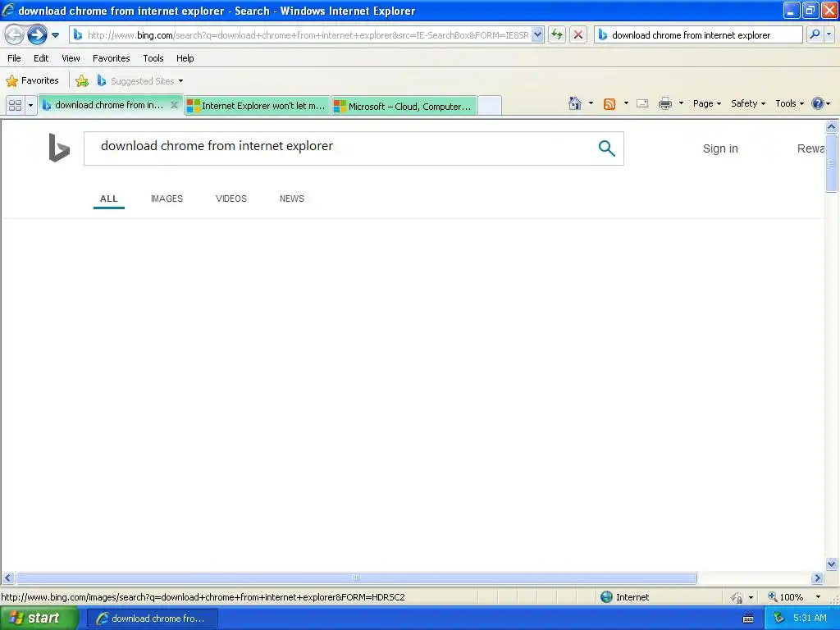
Task: Select the IMAGES results tab
Action: click(x=167, y=199)
